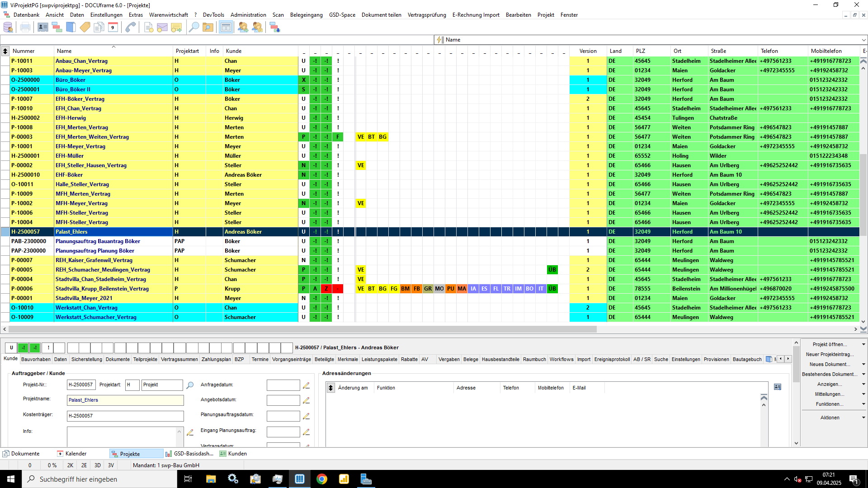Click the telephone handset toolbar icon
The width and height of the screenshot is (868, 488).
(x=131, y=28)
